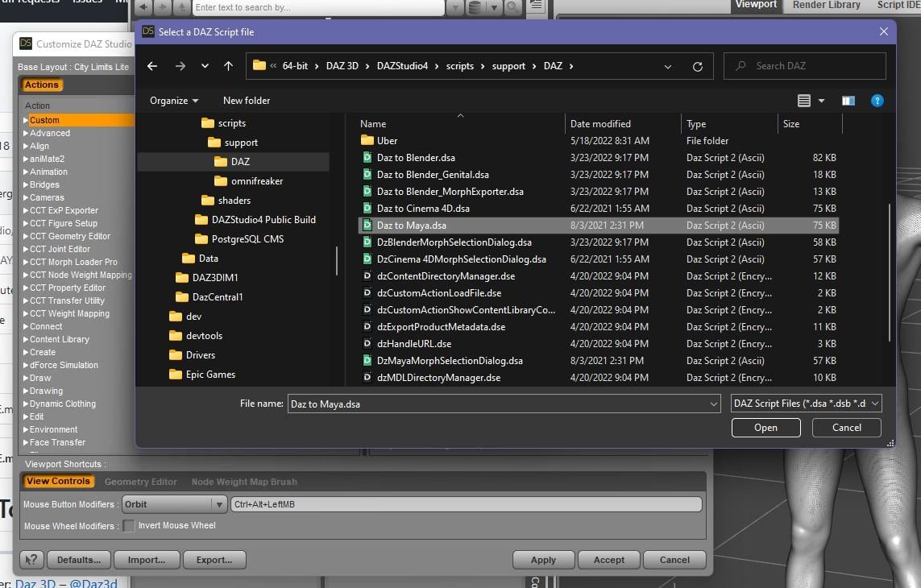Switch to the Actions tab

42,85
